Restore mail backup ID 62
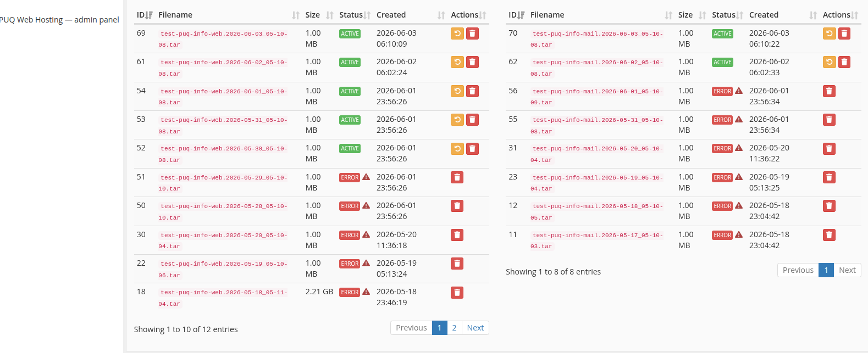The image size is (868, 353). pos(830,62)
